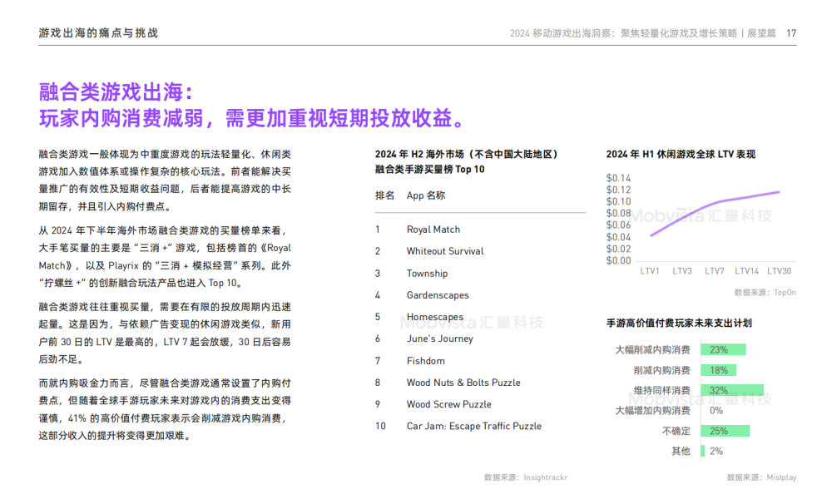The height and width of the screenshot is (504, 817).
Task: Click the app name Whiteout Survival
Action: (445, 251)
